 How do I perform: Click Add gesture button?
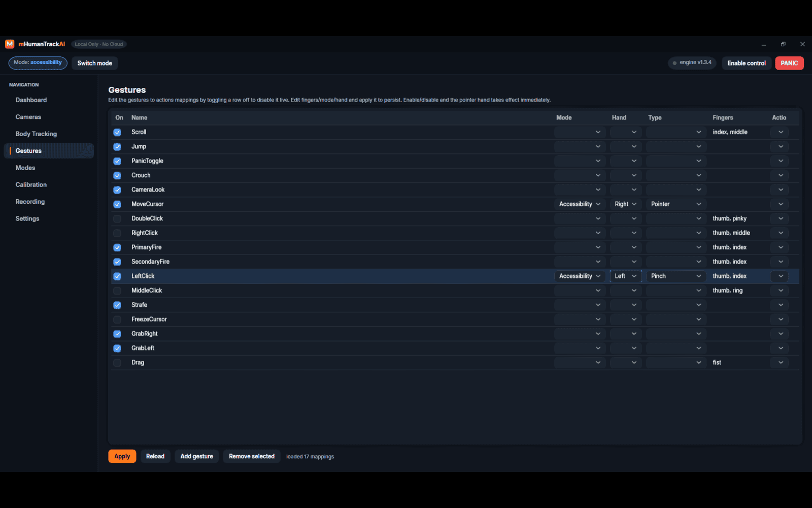pos(197,456)
